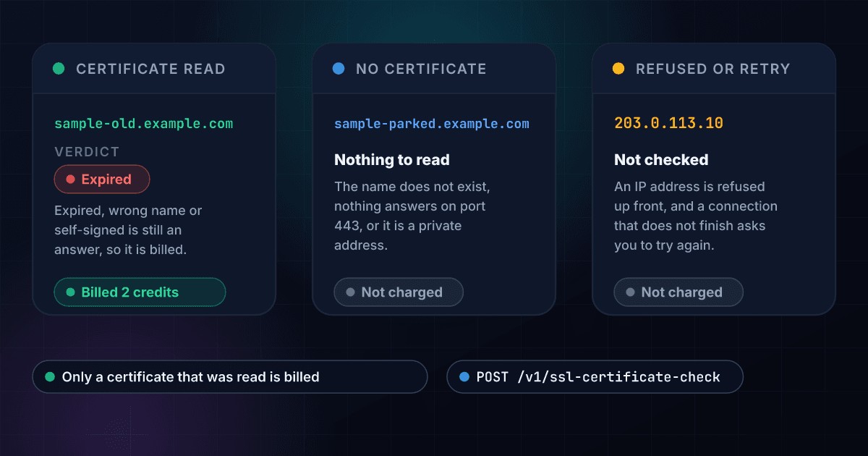Viewport: 868px width, 456px height.
Task: Click the blue dot before POST /v1/ssl-certificate-check
Action: tap(464, 377)
